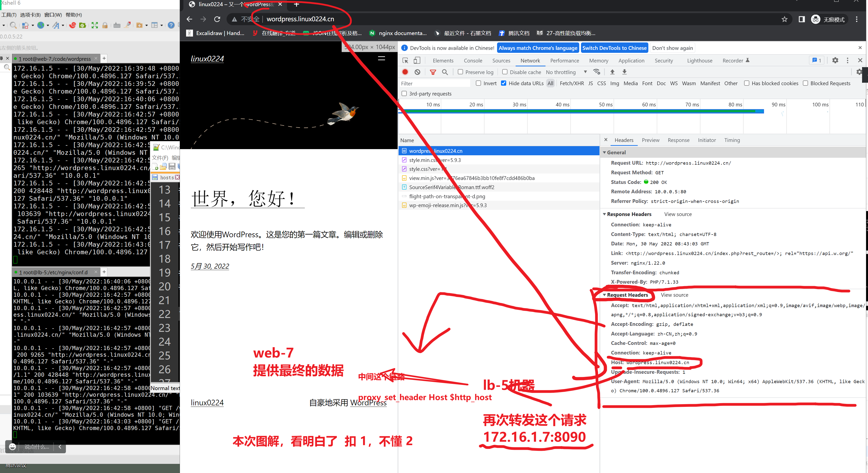Click the linux0224 site title link
Screen dimensions: 868x473
(x=207, y=59)
